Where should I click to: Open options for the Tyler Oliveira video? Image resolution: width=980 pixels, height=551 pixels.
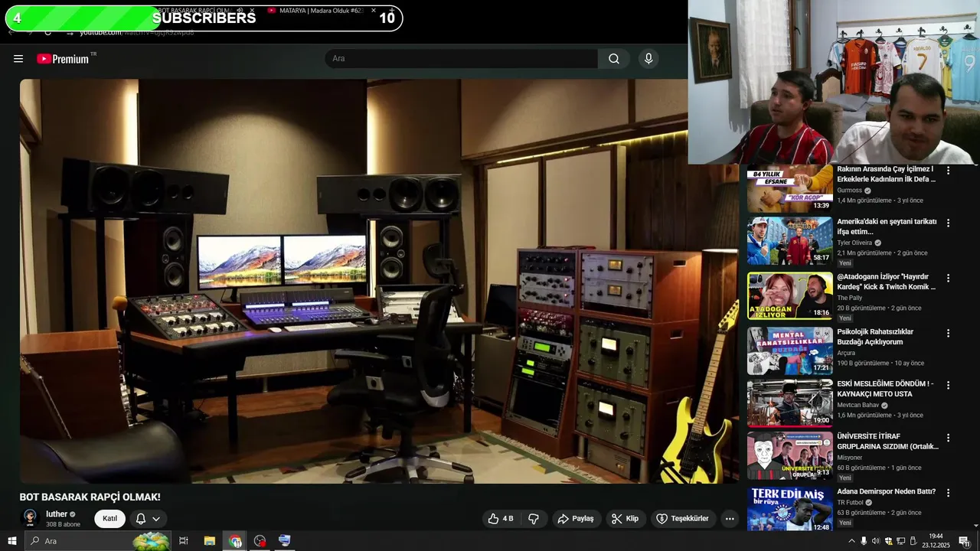point(948,223)
